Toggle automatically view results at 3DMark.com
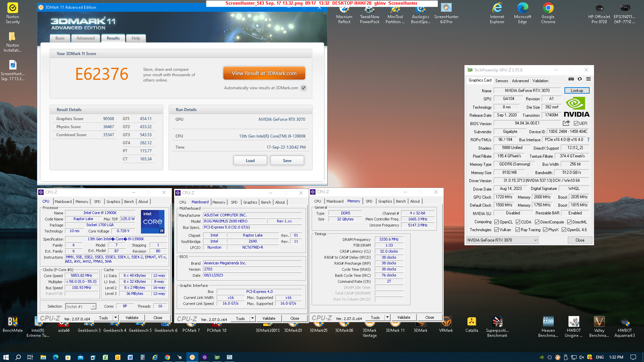Viewport: 644px width, 362px height. coord(303,88)
